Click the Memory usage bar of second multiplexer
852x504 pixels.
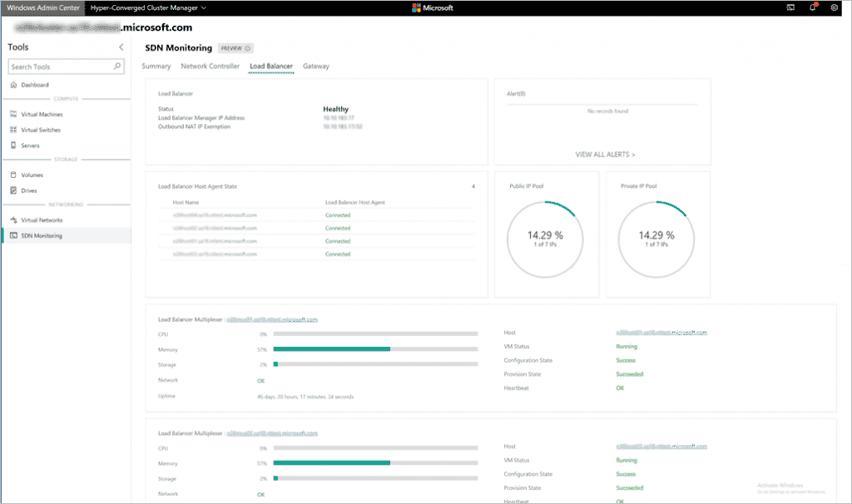coord(375,463)
